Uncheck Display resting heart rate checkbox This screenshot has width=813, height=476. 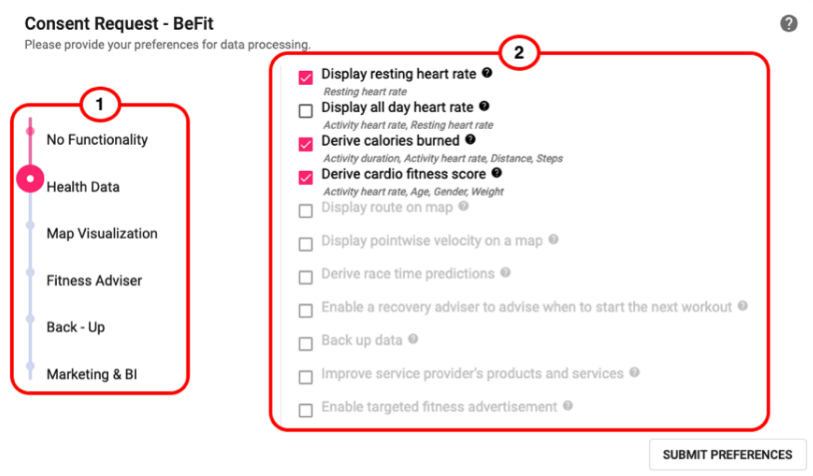(x=306, y=78)
